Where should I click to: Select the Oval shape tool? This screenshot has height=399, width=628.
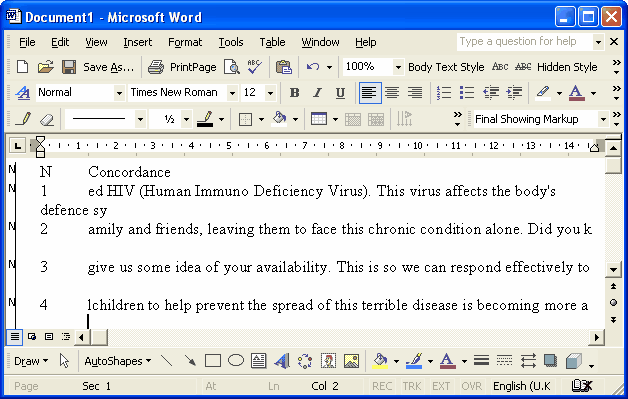tap(236, 361)
